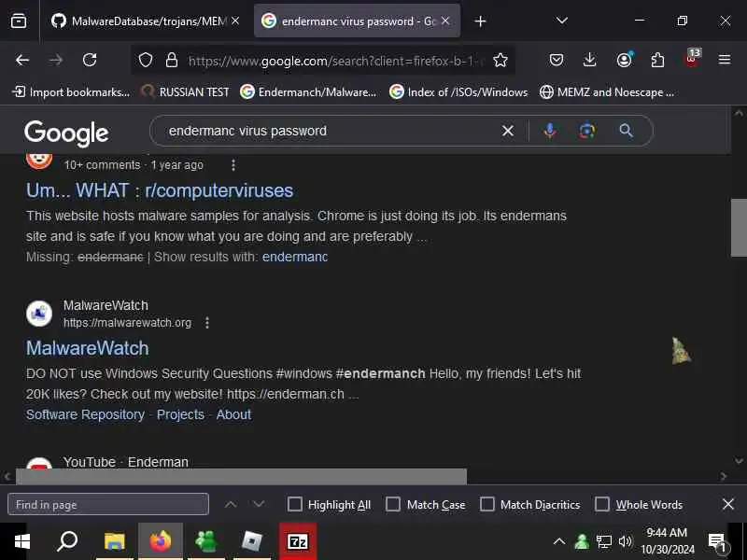The height and width of the screenshot is (560, 747).
Task: Open tracking protection shield icon
Action: click(146, 60)
